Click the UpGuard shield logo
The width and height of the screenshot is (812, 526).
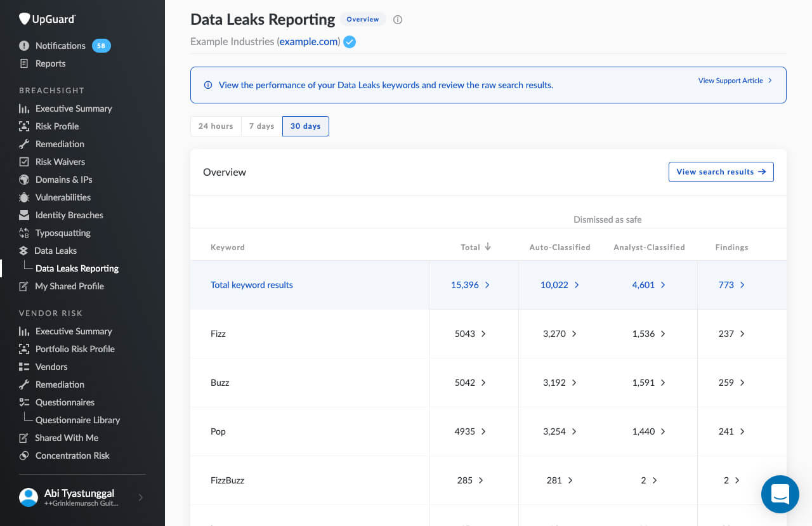pyautogui.click(x=25, y=19)
